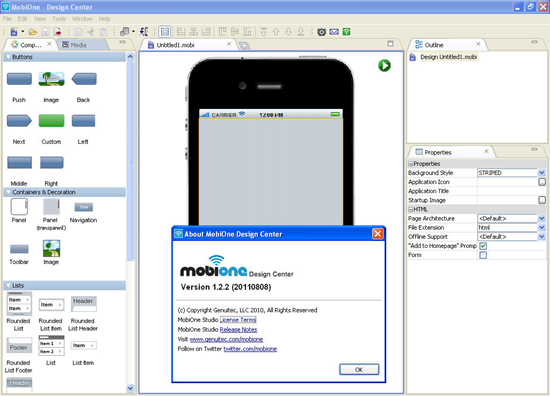Open the Help menu

104,19
